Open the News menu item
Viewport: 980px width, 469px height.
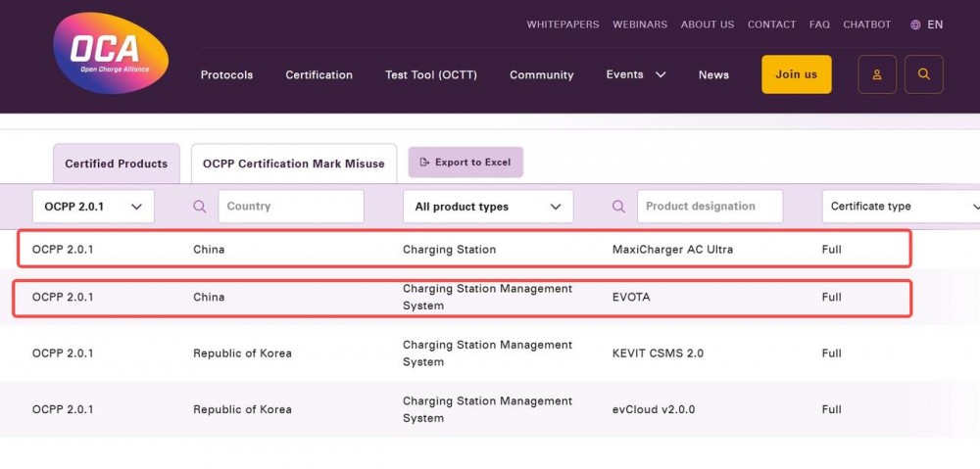tap(713, 75)
